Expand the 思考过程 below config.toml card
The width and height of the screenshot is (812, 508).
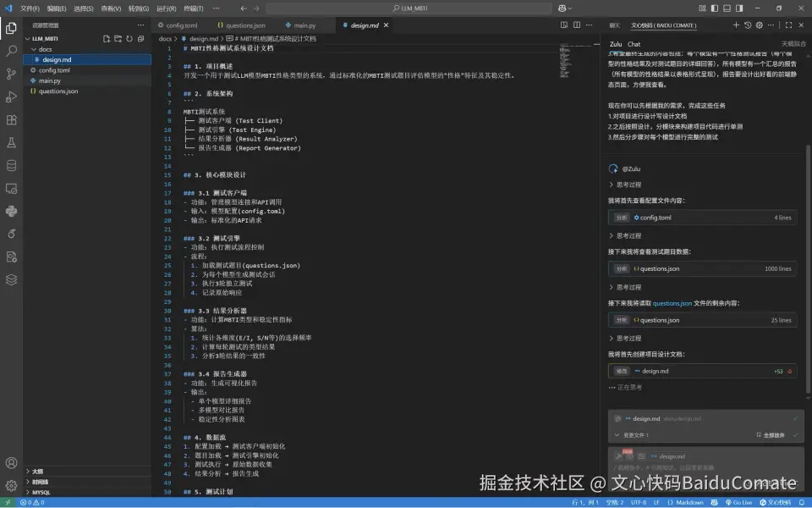[625, 236]
